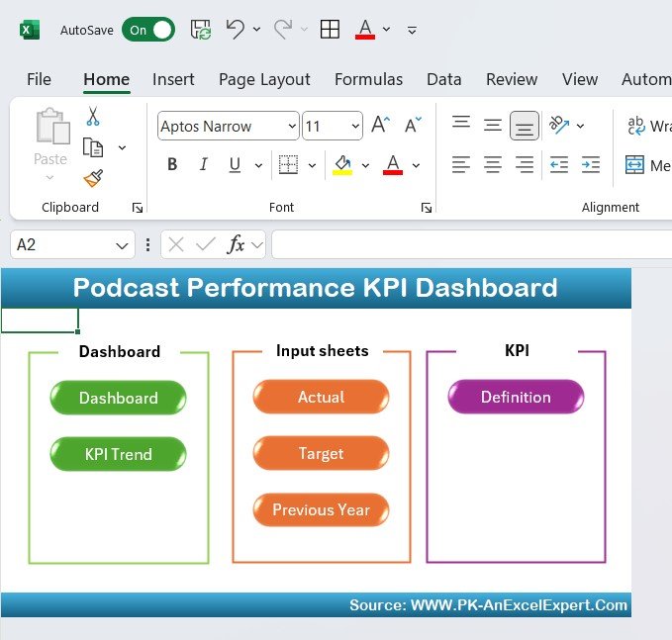672x640 pixels.
Task: Set Middle Align for cell
Action: (x=493, y=126)
